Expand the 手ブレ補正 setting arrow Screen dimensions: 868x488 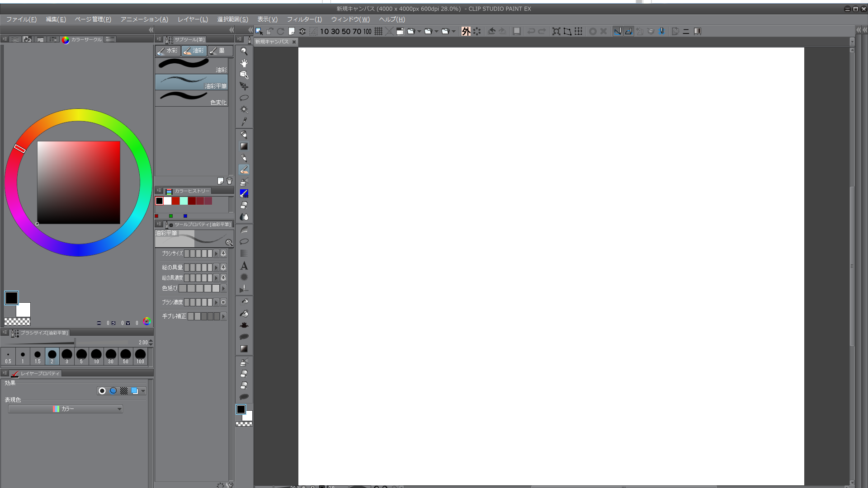pos(223,316)
